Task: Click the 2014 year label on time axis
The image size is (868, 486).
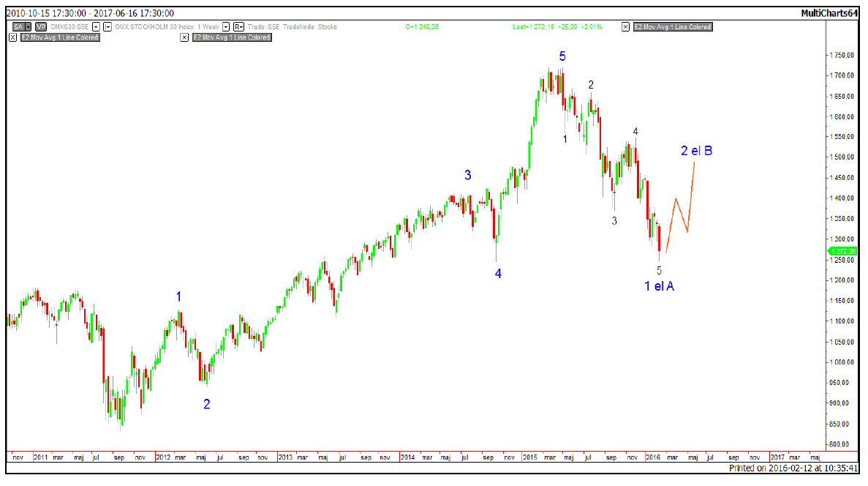Action: (x=408, y=457)
